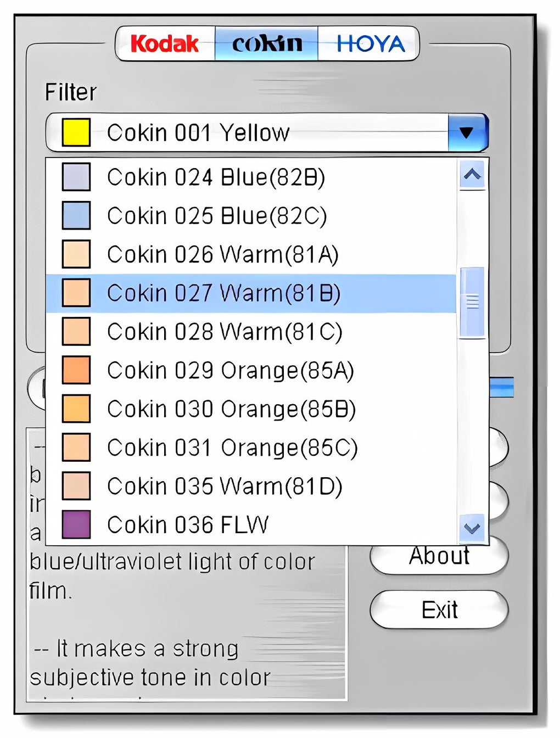Switch to the Kodak tab
Image resolution: width=560 pixels, height=738 pixels.
click(x=164, y=43)
